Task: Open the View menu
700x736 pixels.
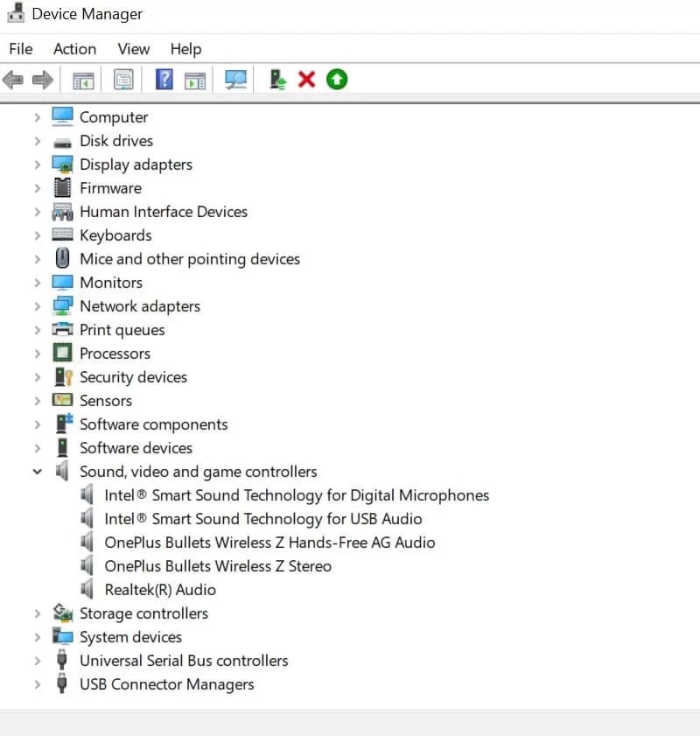Action: click(x=132, y=49)
